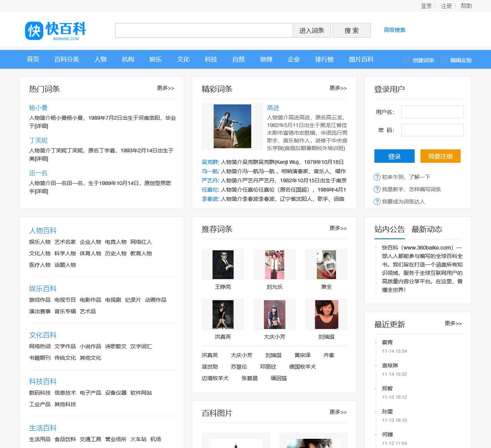Go to the 人物 navigation item
This screenshot has height=448, width=491.
pos(101,60)
